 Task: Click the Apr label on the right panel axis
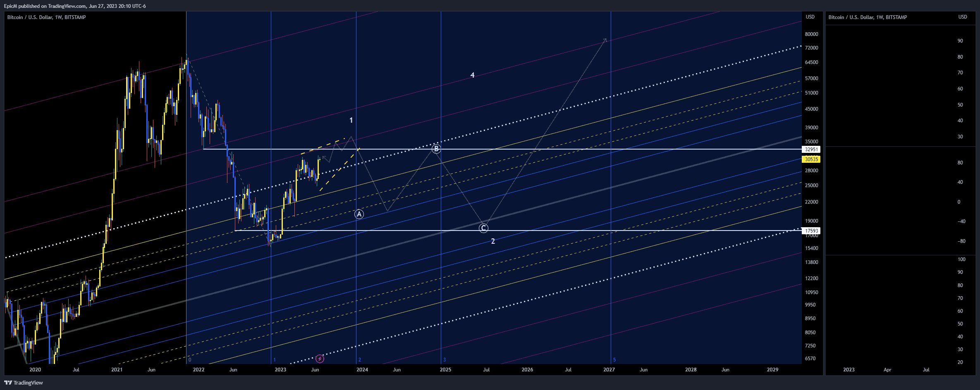click(x=887, y=370)
